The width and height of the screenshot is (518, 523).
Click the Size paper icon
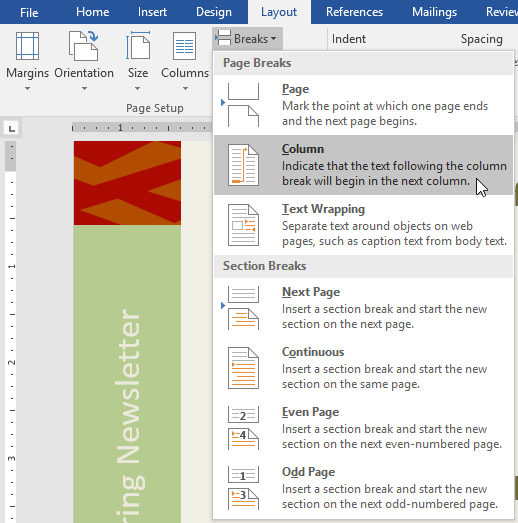138,46
